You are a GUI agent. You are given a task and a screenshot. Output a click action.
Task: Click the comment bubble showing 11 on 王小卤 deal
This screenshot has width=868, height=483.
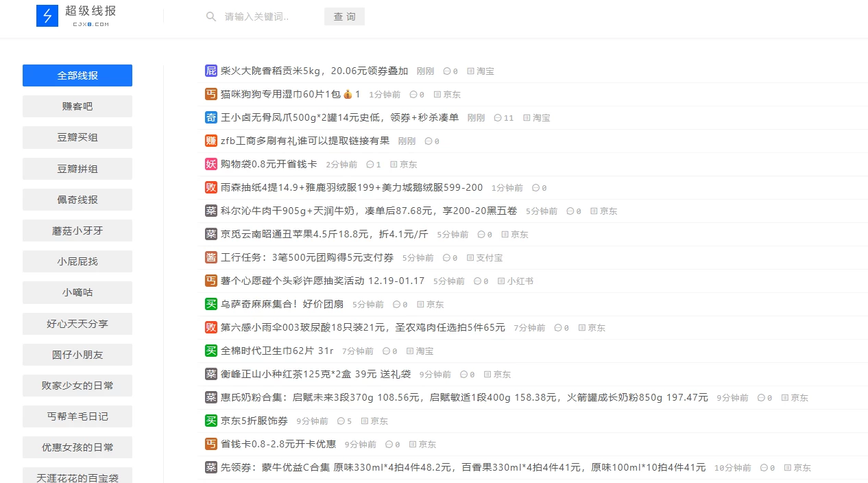(505, 117)
